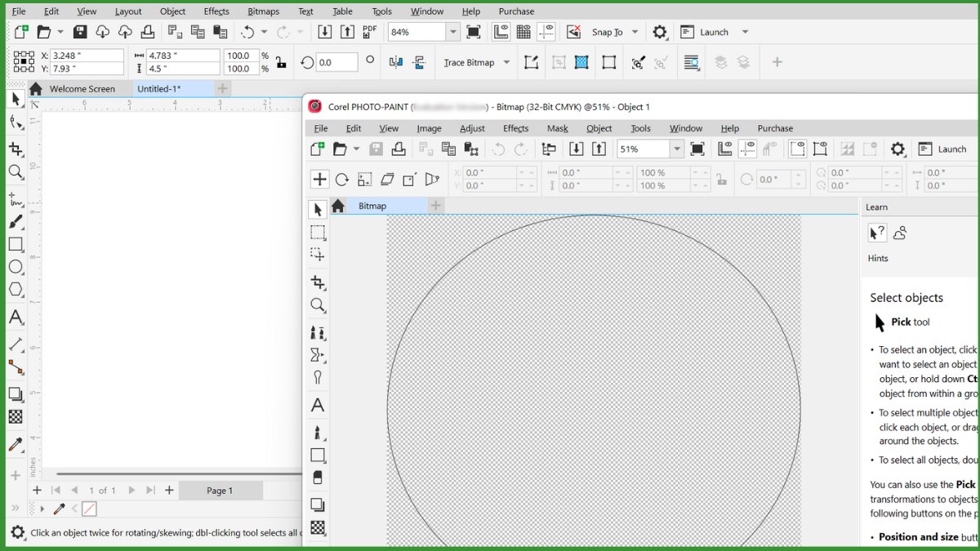Image resolution: width=980 pixels, height=551 pixels.
Task: Open Bitmaps menu in CorelDRAW
Action: (x=264, y=11)
